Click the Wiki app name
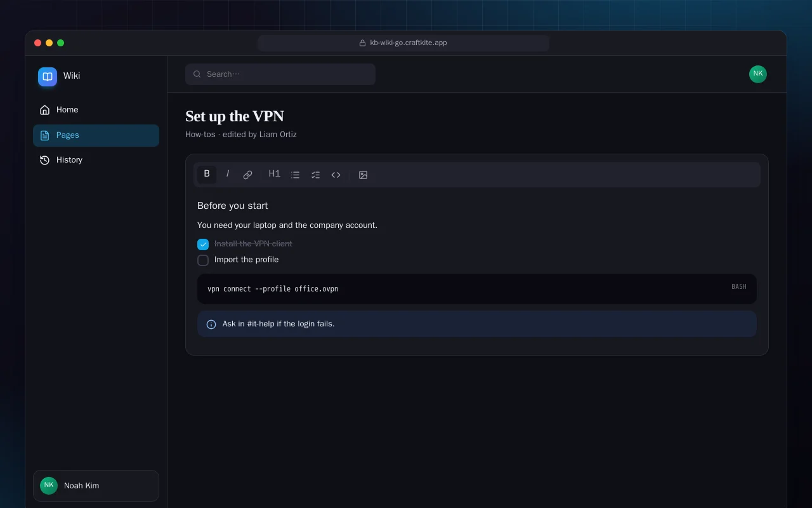812x508 pixels. tap(72, 76)
